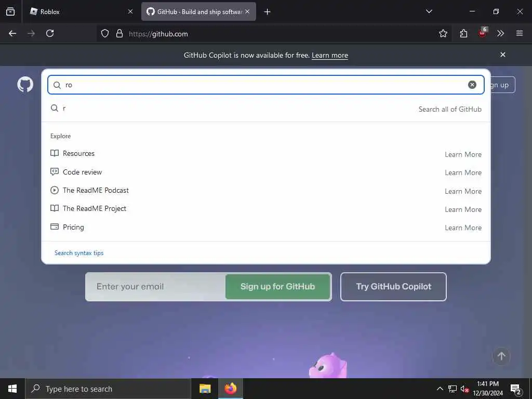Screen dimensions: 532x399
Task: Click the GitHub search input field
Action: [x=265, y=85]
